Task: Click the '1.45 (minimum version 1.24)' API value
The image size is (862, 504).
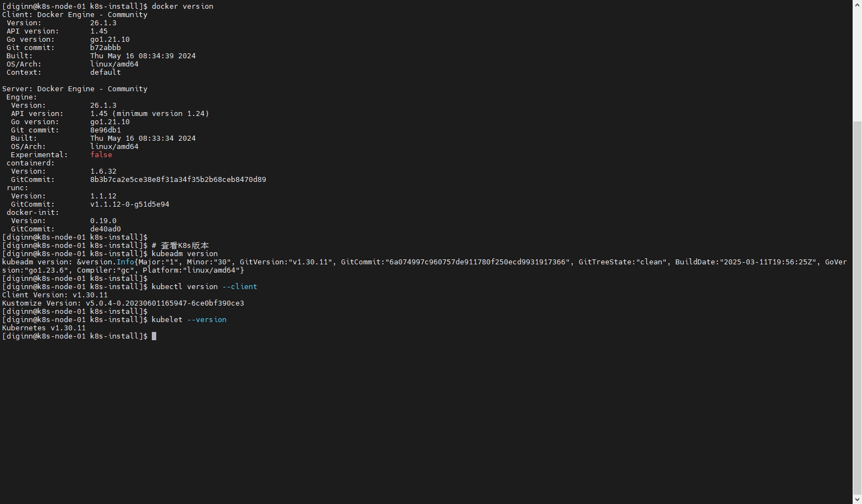Action: [x=150, y=113]
